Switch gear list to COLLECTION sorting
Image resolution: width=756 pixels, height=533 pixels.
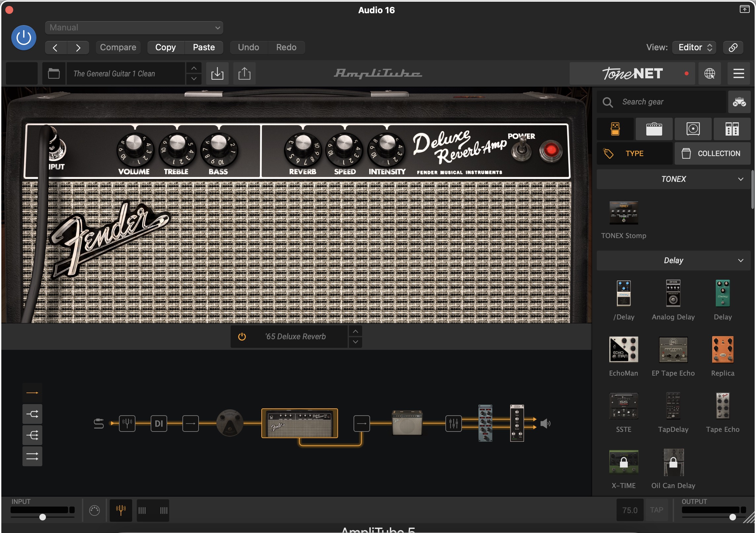712,153
